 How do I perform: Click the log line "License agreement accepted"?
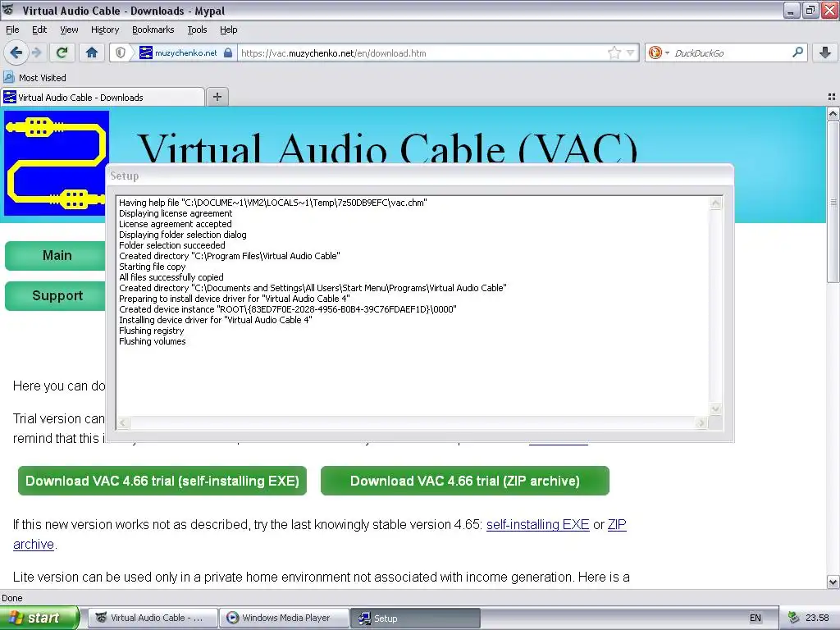click(176, 224)
